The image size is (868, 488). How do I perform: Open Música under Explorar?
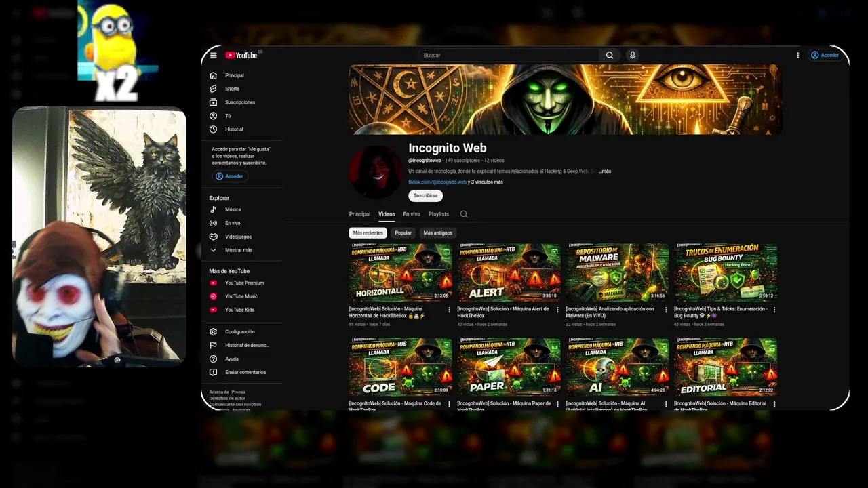[235, 209]
